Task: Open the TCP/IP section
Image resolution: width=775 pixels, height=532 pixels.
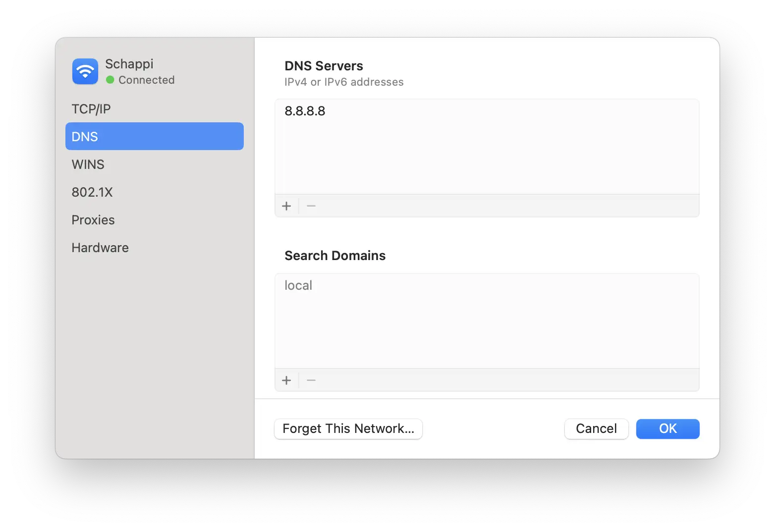Action: [155, 109]
